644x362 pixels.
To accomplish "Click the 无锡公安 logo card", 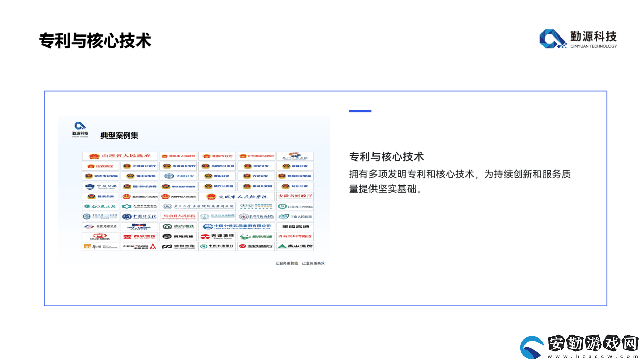I will click(178, 176).
